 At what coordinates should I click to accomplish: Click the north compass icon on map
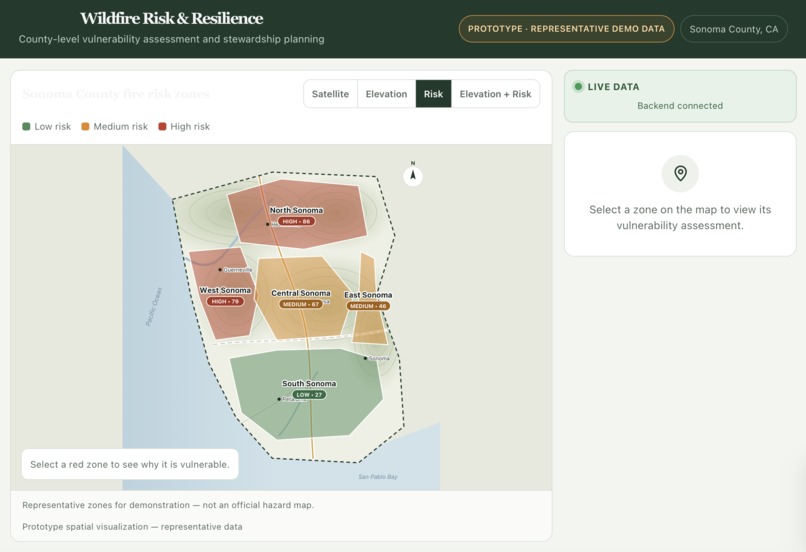click(413, 176)
